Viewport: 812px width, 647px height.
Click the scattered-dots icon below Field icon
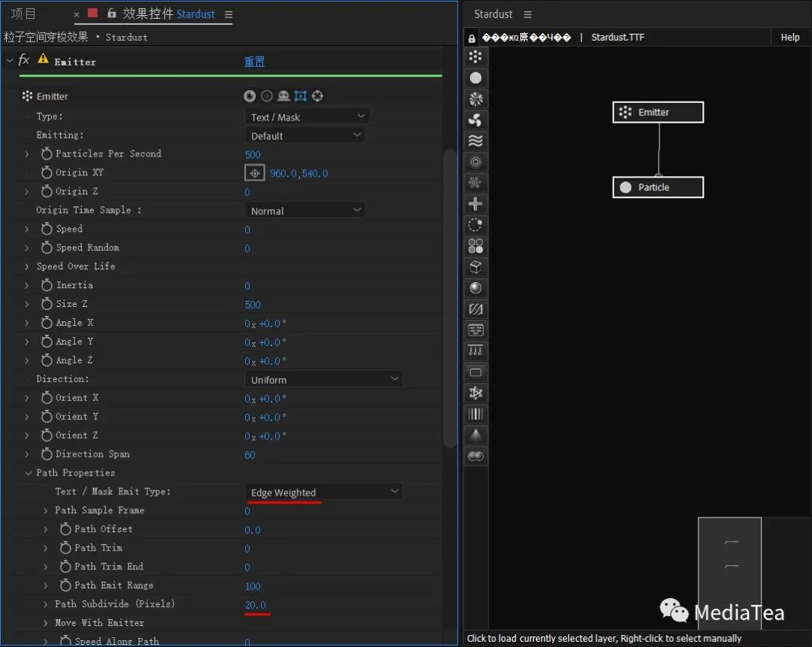pyautogui.click(x=475, y=183)
